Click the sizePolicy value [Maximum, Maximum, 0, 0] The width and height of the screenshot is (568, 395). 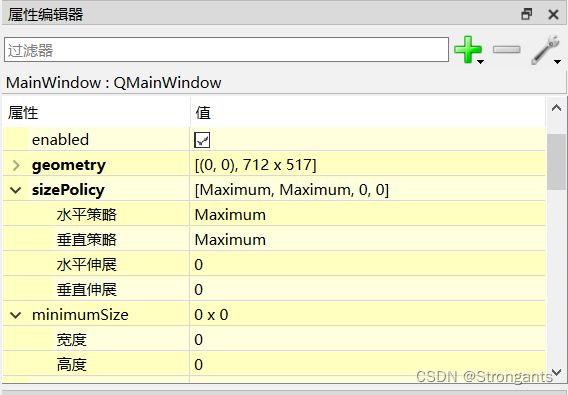tap(292, 190)
